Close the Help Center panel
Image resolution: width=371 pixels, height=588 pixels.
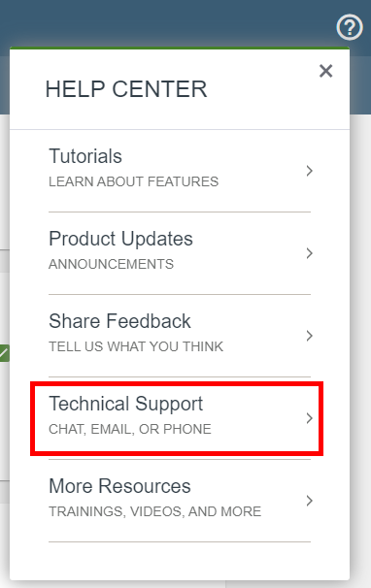(x=325, y=71)
